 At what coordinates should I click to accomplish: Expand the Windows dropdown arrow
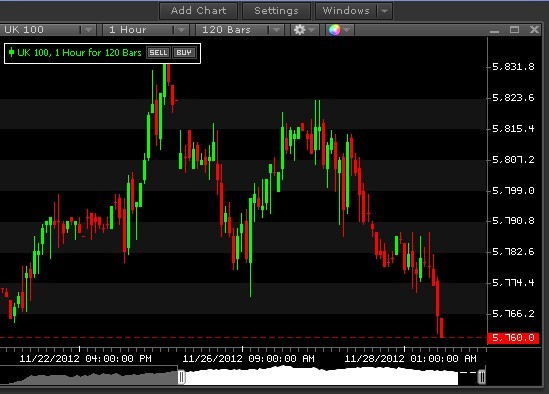click(x=384, y=11)
